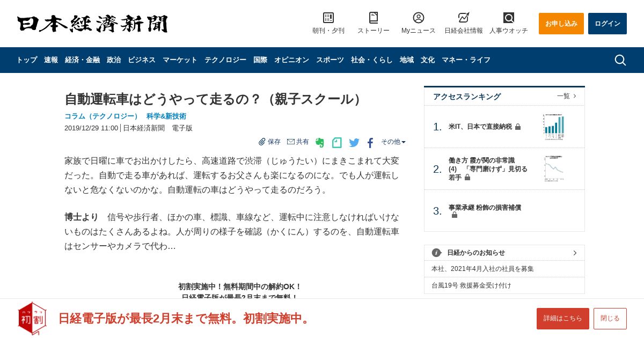Click banner text 日経電子版が最長2月末まで無料

(185, 318)
